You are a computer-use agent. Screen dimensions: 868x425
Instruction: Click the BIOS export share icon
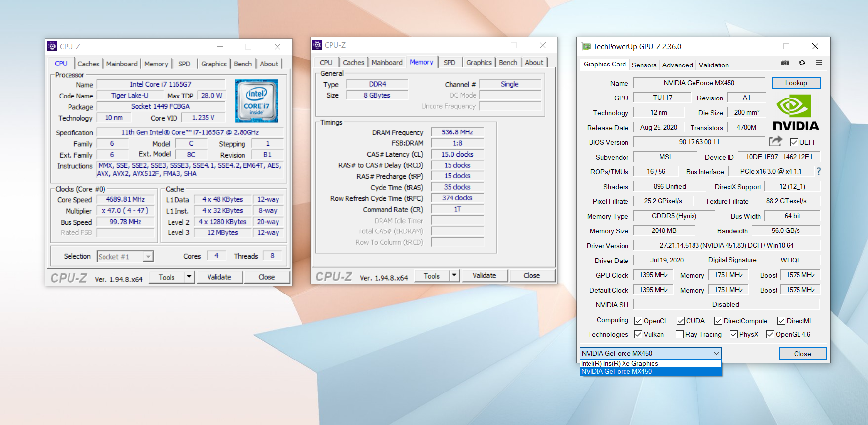(x=775, y=142)
